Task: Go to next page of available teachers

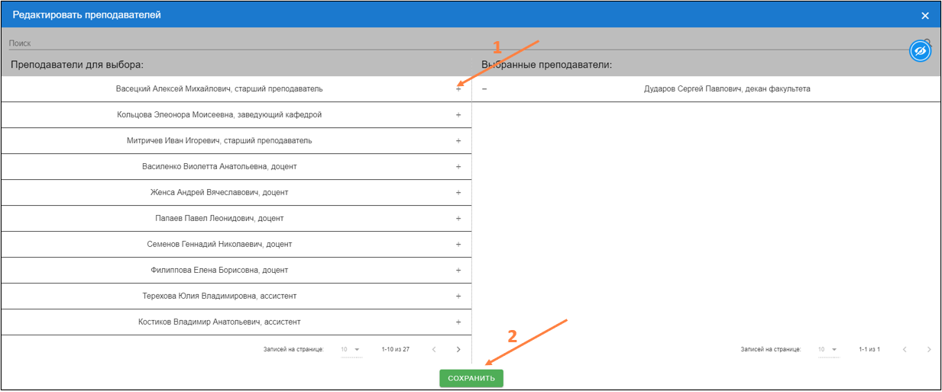Action: (x=458, y=349)
